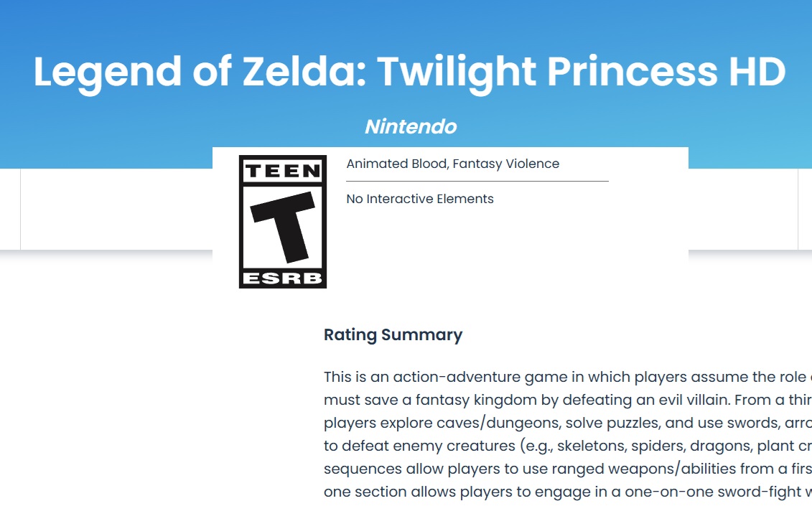
Task: Click the TEEN label atop rating icon
Action: 283,171
